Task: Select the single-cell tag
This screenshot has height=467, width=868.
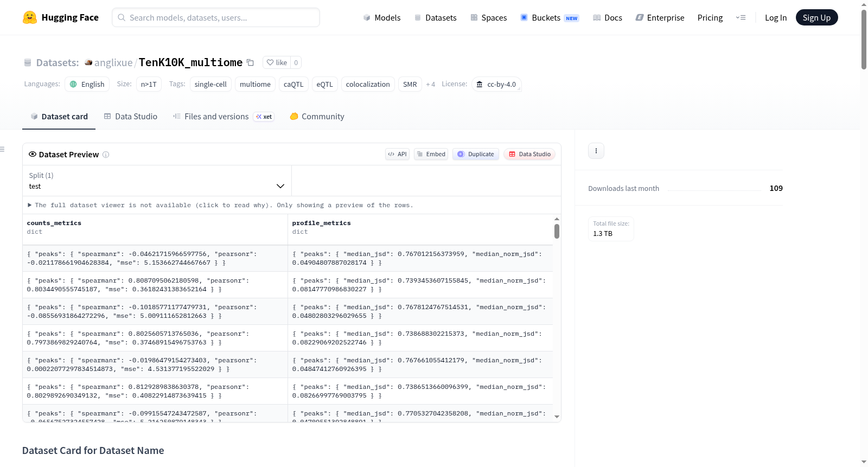Action: (210, 84)
